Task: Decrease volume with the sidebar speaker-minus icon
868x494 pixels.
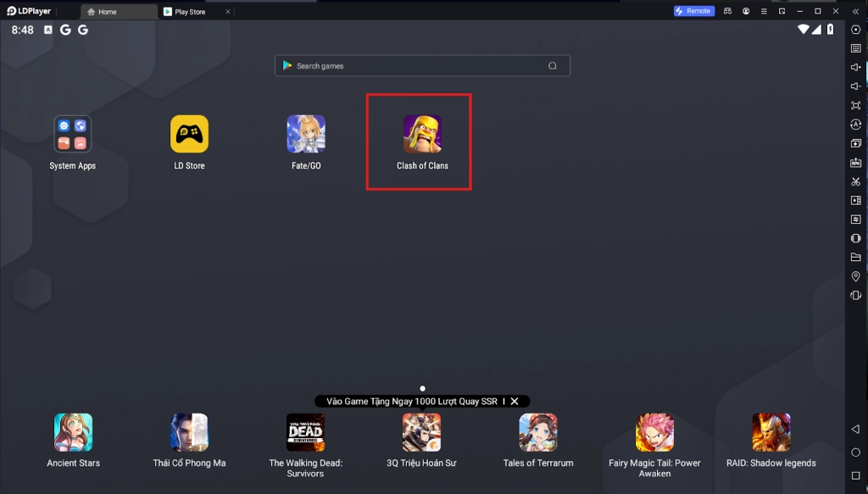Action: [856, 86]
